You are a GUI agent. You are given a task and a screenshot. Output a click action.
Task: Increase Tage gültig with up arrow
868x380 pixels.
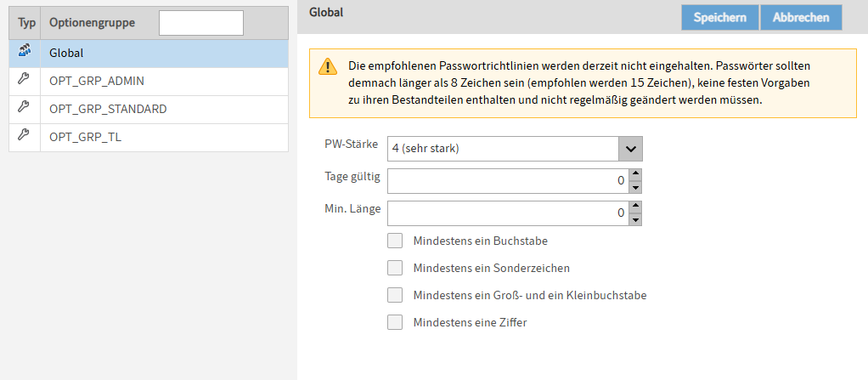pos(636,174)
